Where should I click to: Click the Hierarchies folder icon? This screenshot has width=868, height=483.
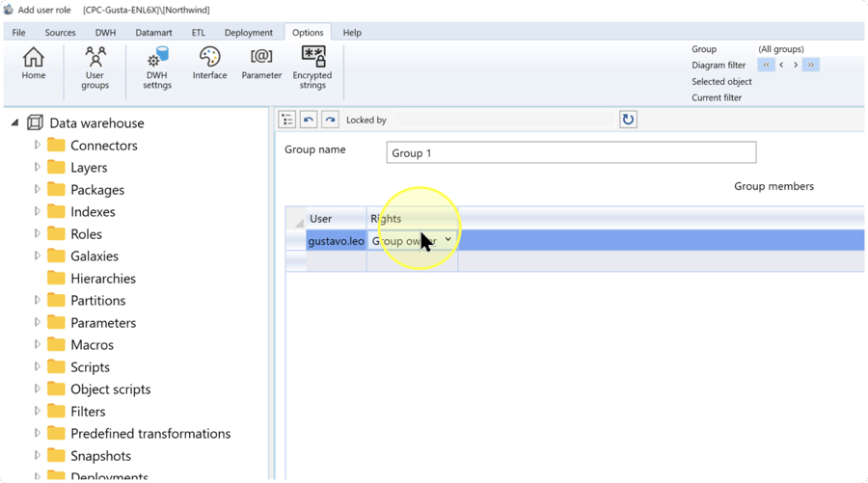point(56,278)
